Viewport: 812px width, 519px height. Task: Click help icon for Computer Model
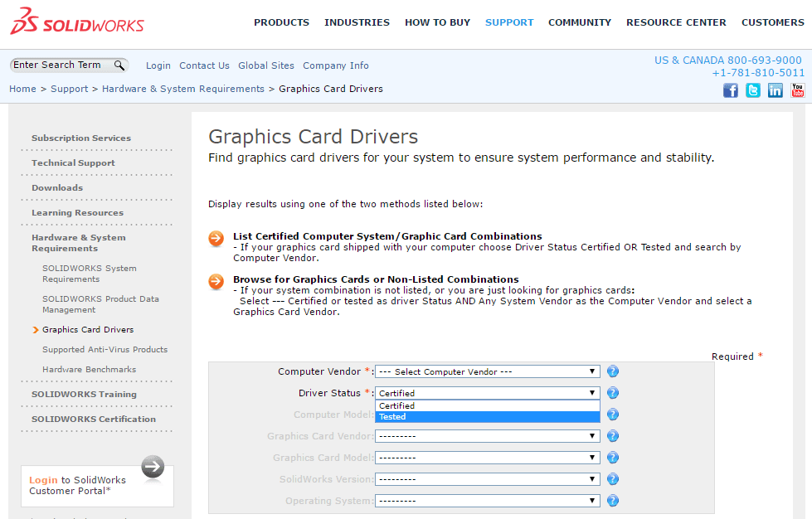pyautogui.click(x=613, y=415)
